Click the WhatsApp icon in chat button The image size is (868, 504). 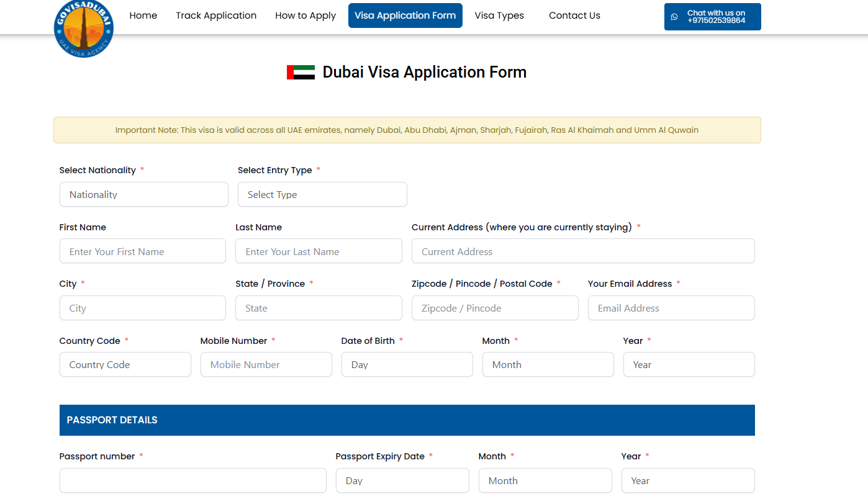point(674,17)
